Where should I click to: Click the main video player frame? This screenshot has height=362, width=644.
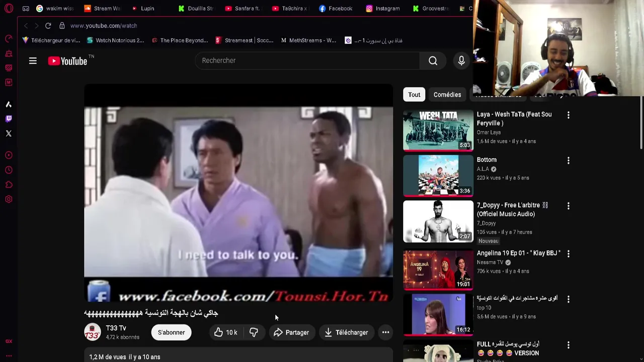pos(238,193)
